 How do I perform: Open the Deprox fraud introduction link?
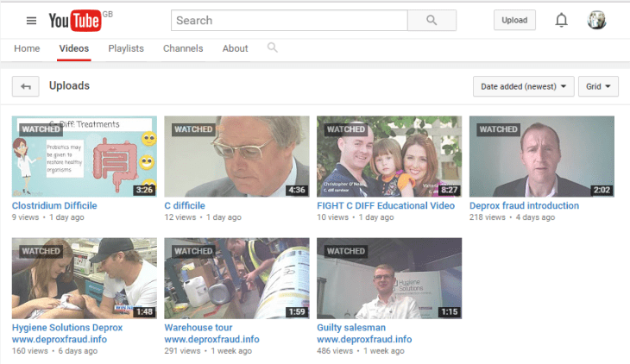pyautogui.click(x=524, y=206)
